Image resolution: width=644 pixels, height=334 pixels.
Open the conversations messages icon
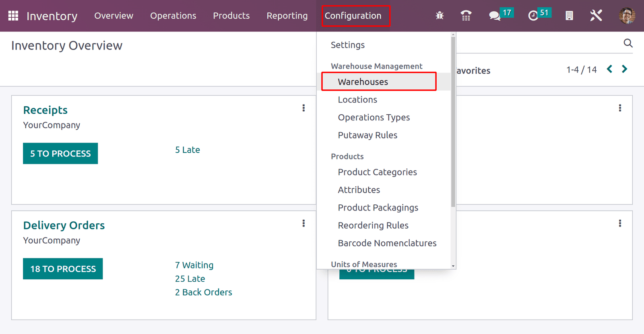(x=494, y=16)
